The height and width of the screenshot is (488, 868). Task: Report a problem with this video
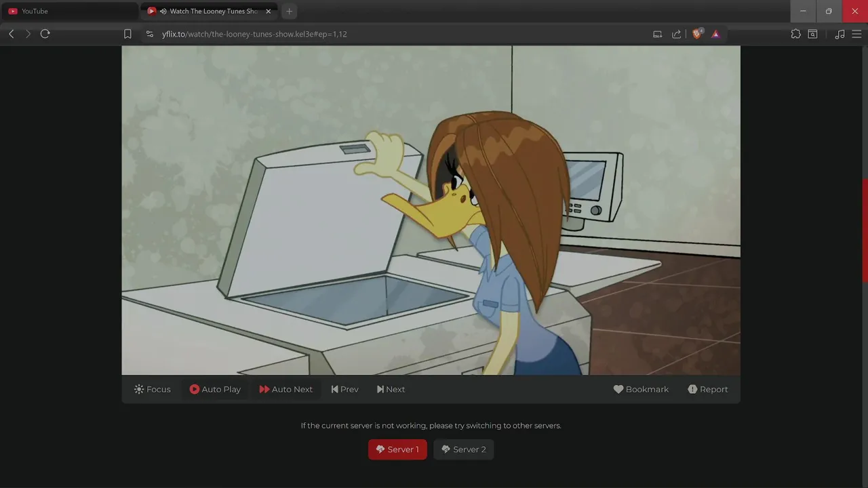coord(707,389)
